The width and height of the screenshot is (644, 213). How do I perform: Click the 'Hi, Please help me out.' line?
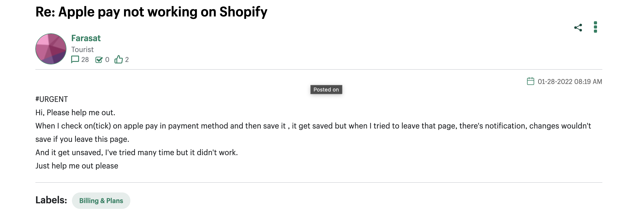click(75, 113)
